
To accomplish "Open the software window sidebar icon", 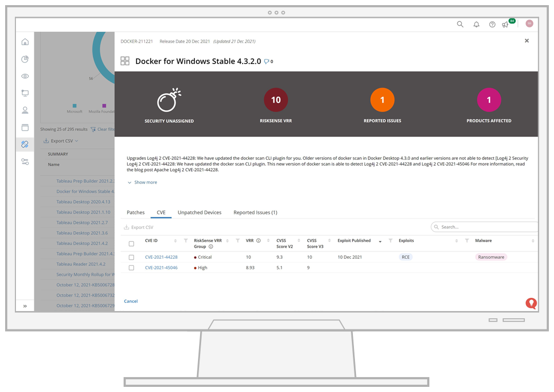I will click(25, 128).
